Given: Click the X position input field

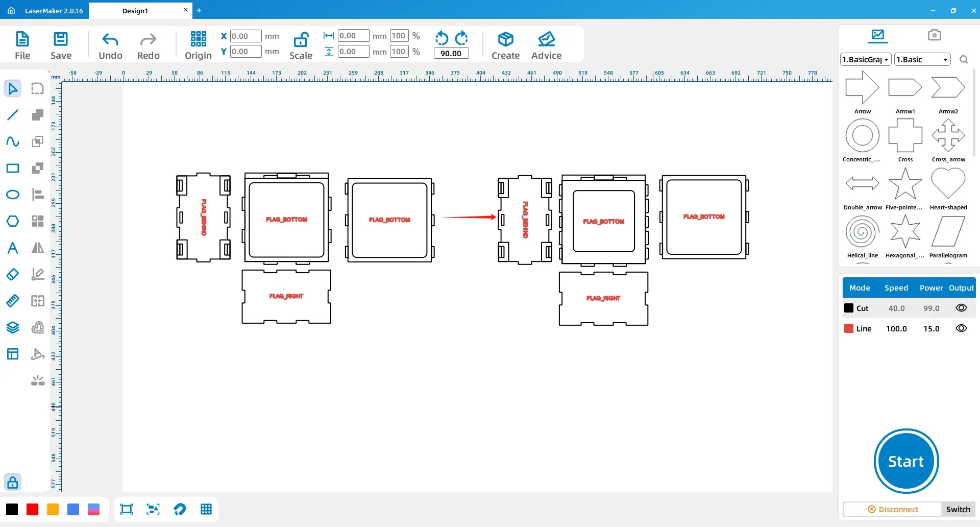Looking at the screenshot, I should coord(246,36).
